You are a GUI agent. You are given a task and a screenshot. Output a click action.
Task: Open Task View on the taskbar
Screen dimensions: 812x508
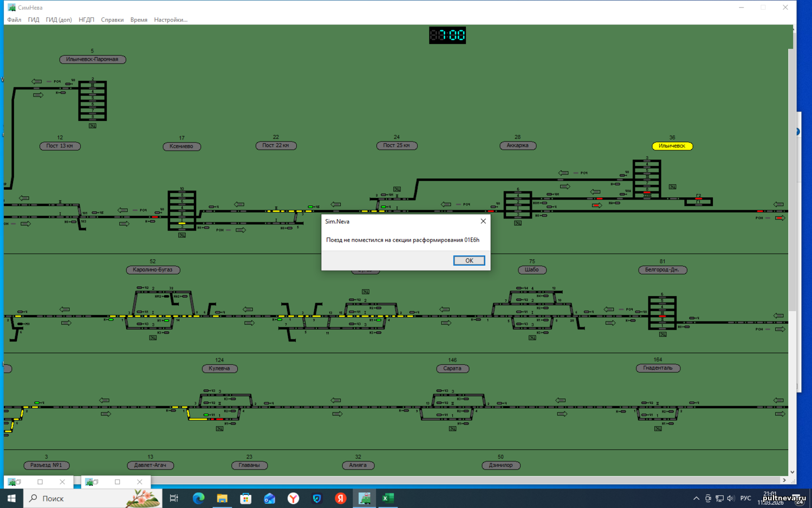[174, 498]
